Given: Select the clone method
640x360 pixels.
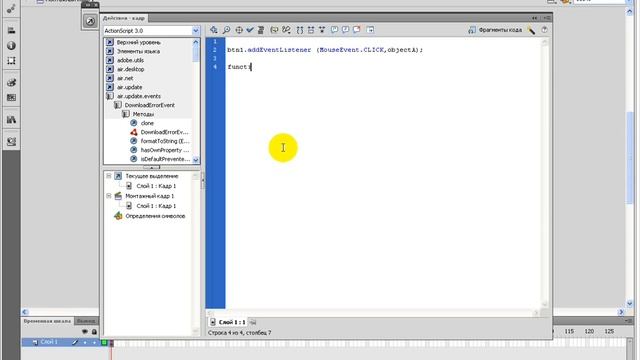Looking at the screenshot, I should (x=147, y=123).
